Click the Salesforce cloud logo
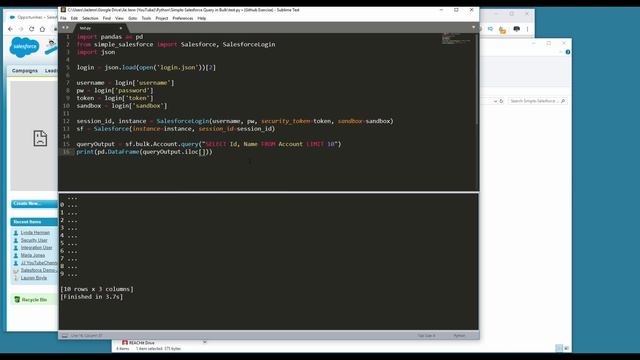The width and height of the screenshot is (640, 360). pyautogui.click(x=24, y=47)
